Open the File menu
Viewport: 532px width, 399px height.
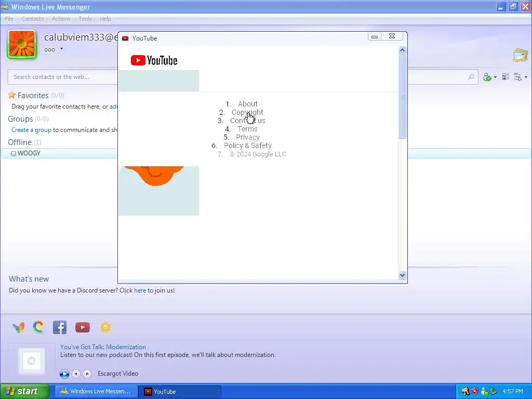[9, 19]
